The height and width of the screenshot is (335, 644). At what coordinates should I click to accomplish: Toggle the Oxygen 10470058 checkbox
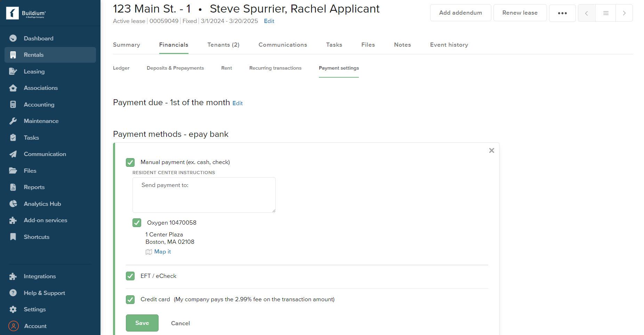point(137,223)
